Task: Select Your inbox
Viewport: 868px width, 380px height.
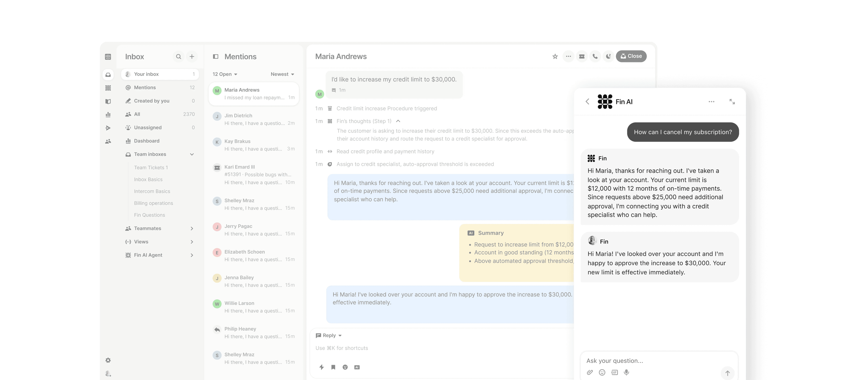Action: (160, 74)
